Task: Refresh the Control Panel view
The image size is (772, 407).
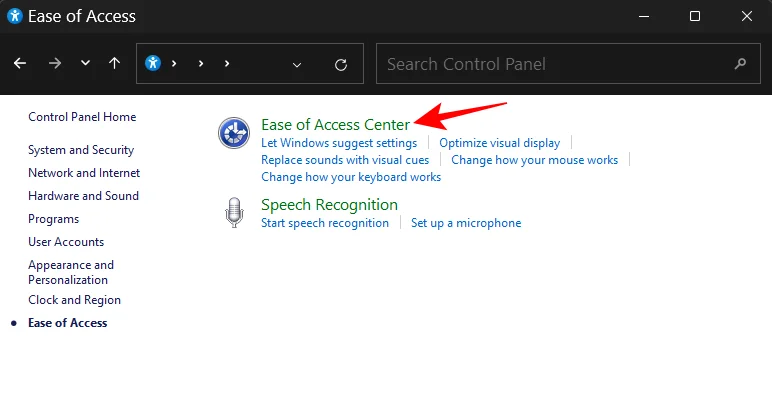Action: pyautogui.click(x=341, y=64)
